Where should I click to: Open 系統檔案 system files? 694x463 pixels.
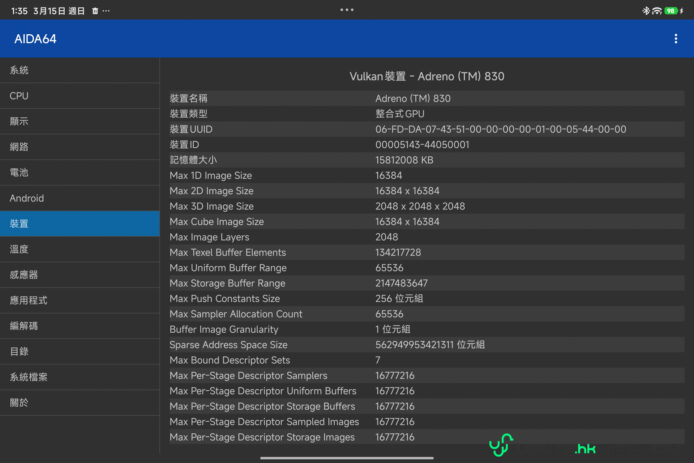(80, 377)
